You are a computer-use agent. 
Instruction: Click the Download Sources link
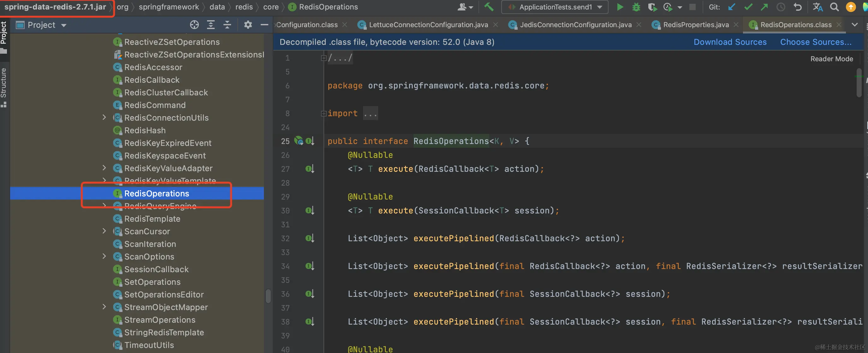click(730, 42)
